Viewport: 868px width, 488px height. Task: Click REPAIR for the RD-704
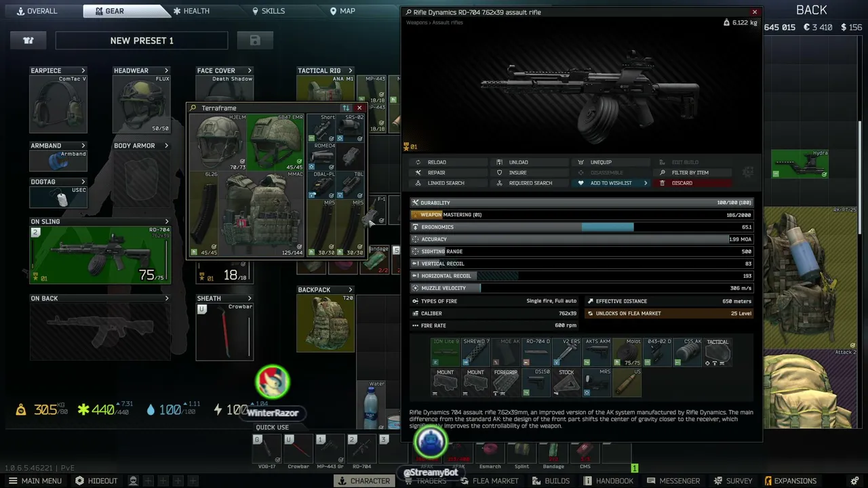448,173
